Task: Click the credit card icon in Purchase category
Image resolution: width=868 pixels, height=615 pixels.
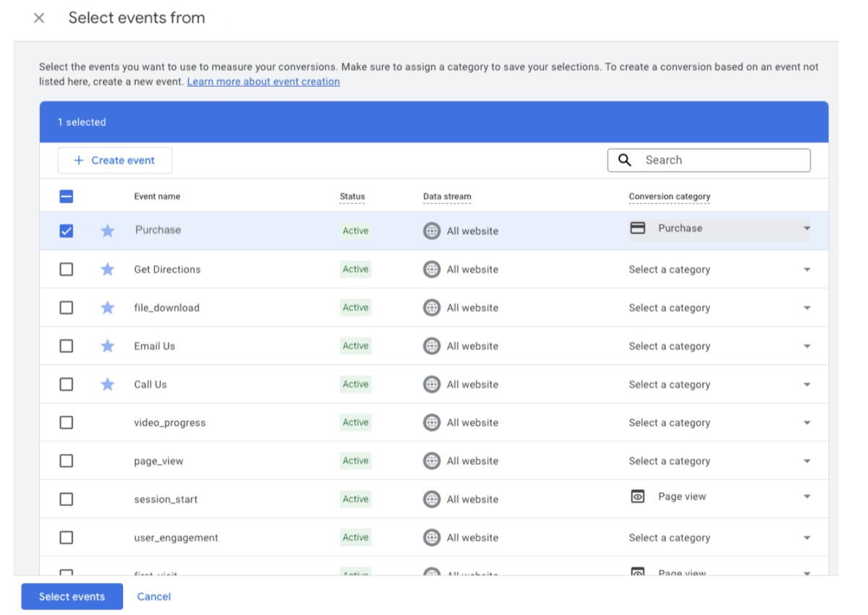Action: point(637,228)
